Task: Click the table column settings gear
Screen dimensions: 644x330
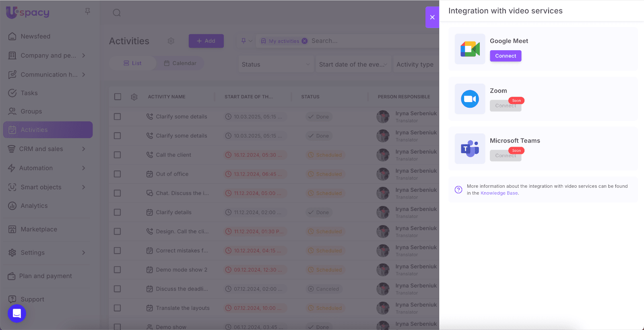Action: tap(134, 97)
